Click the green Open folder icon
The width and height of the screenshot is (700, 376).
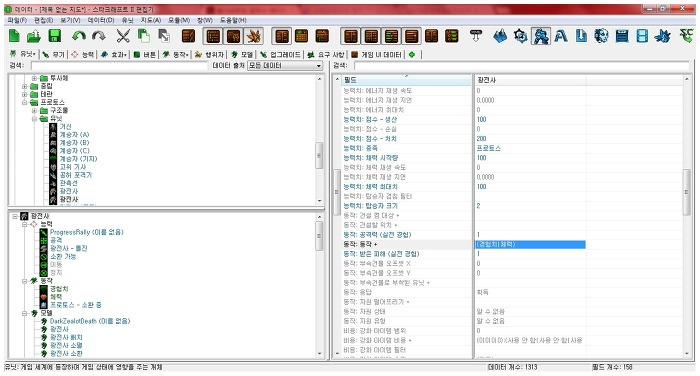click(34, 36)
